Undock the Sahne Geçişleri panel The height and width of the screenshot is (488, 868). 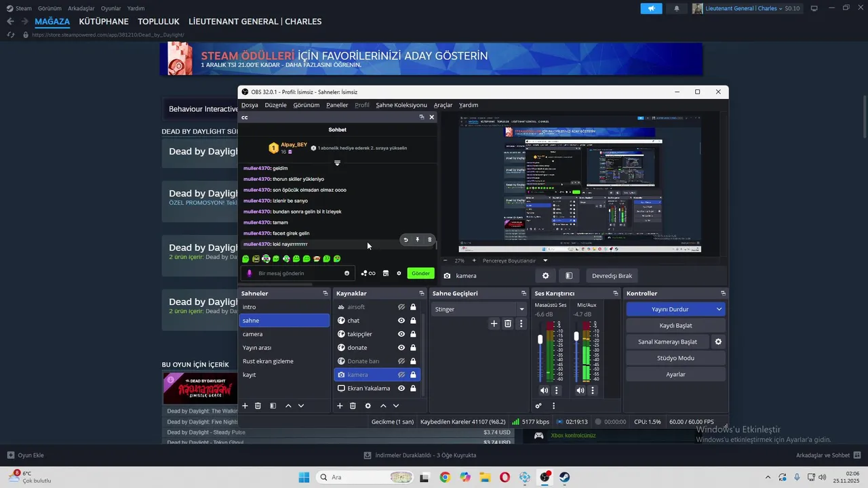pyautogui.click(x=524, y=293)
